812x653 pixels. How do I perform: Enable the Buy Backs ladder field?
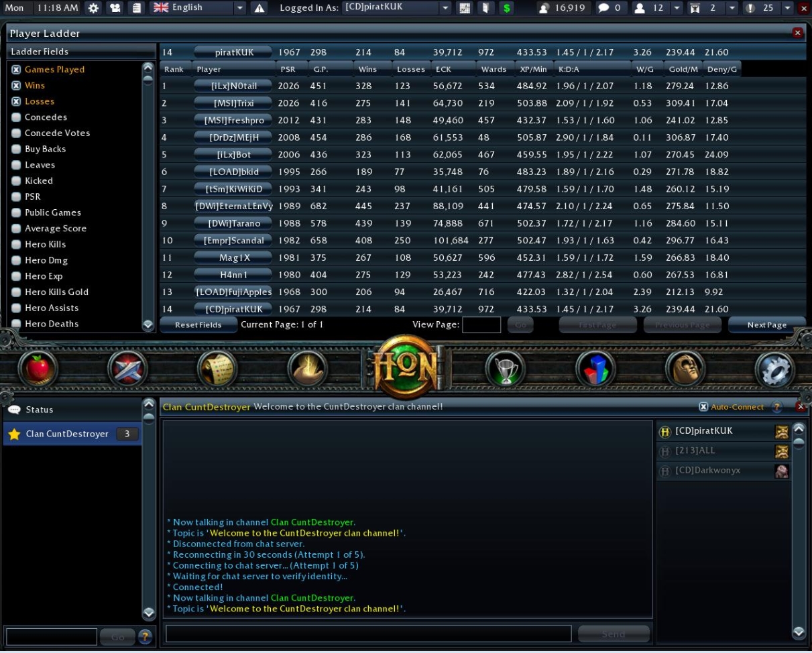coord(16,149)
